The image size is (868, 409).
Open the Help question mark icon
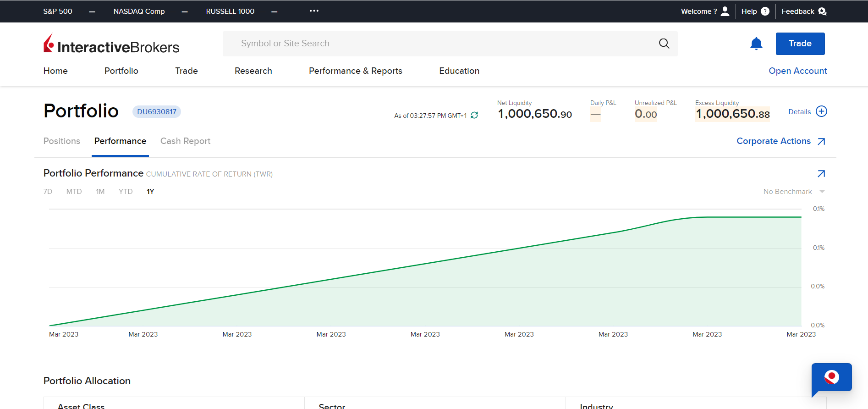[765, 11]
